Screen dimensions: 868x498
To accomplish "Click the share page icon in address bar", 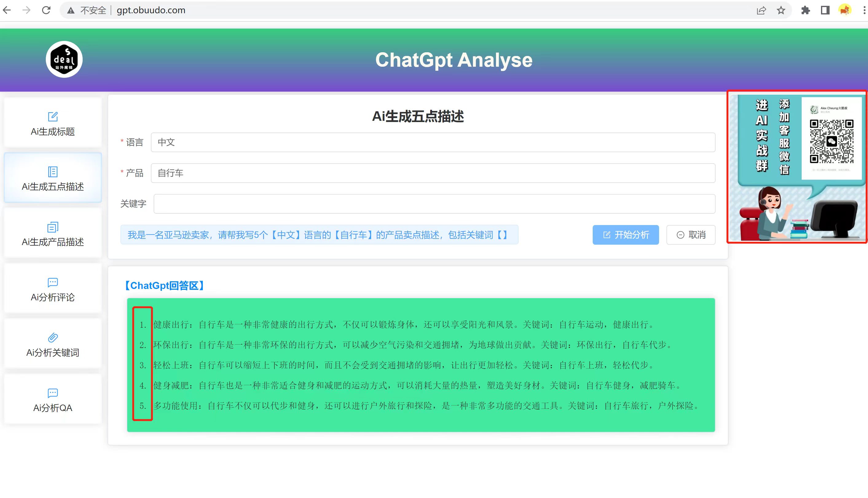I will 761,10.
